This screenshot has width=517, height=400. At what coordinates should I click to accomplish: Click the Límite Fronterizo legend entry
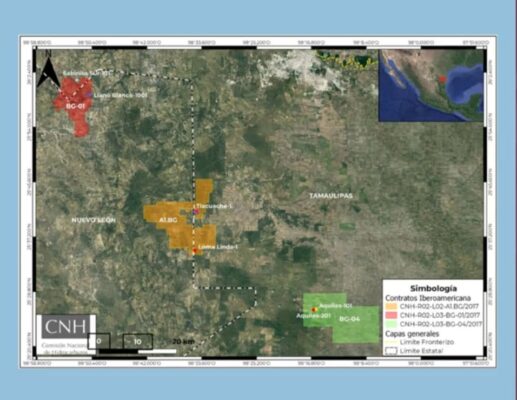[420, 342]
